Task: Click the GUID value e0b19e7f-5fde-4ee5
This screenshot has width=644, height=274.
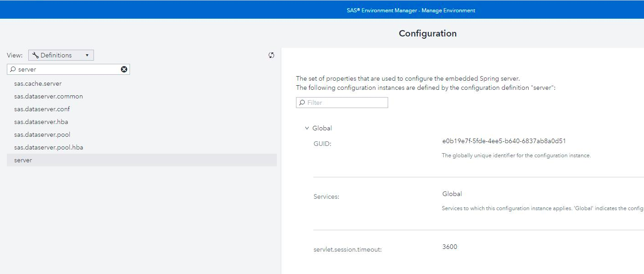Action: 504,141
